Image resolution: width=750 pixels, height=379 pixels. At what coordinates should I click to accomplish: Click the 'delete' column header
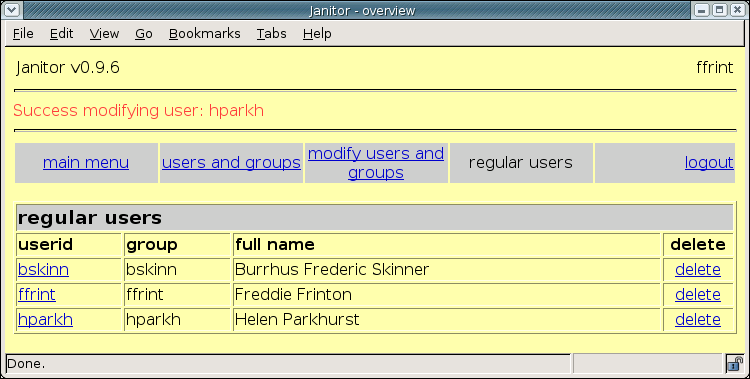pos(698,245)
